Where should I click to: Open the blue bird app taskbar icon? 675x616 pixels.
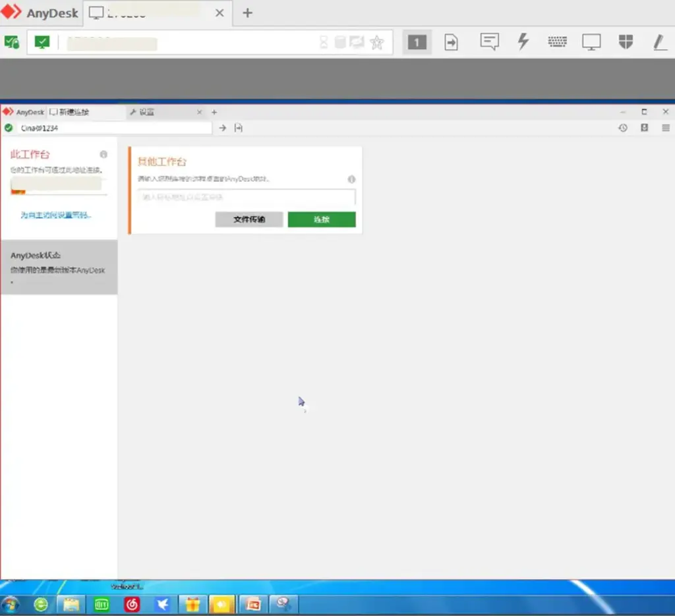[162, 605]
